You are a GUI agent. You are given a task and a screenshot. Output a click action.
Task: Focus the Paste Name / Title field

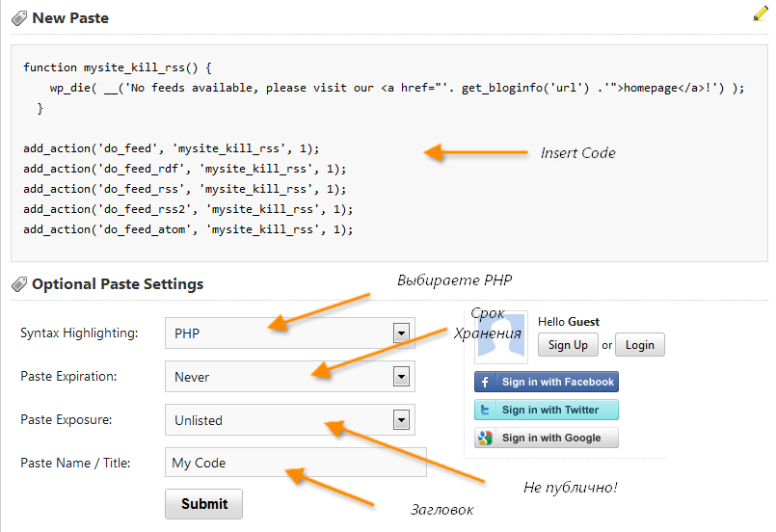tap(296, 463)
